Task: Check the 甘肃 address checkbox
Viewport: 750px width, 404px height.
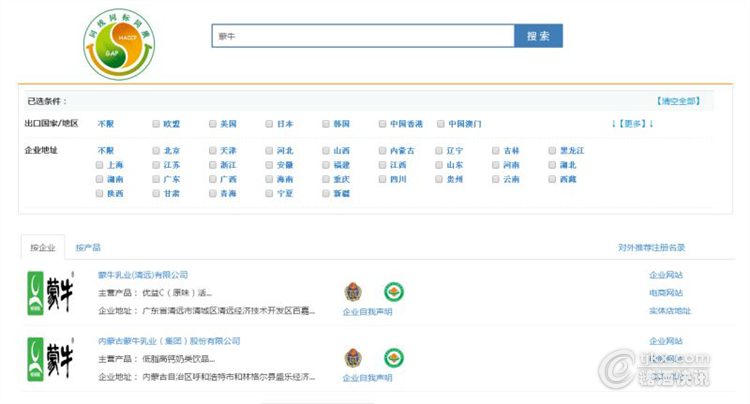Action: pos(156,194)
